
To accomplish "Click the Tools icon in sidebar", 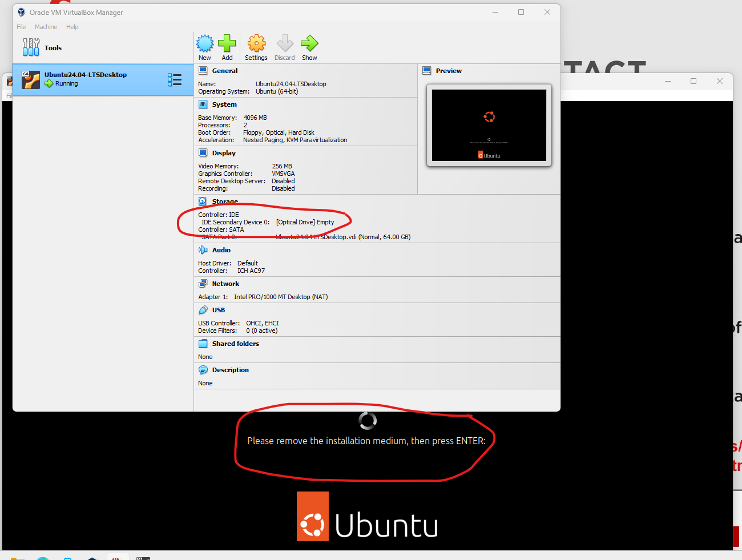I will tap(31, 47).
